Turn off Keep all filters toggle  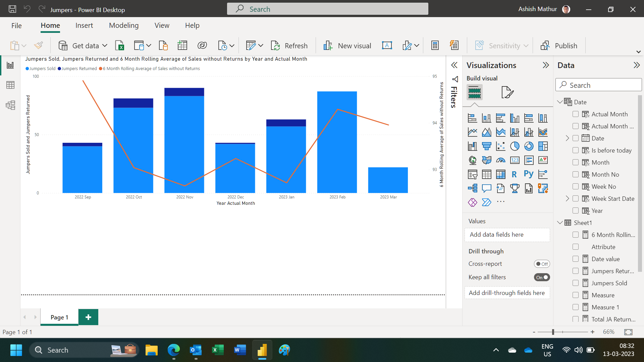(x=542, y=277)
